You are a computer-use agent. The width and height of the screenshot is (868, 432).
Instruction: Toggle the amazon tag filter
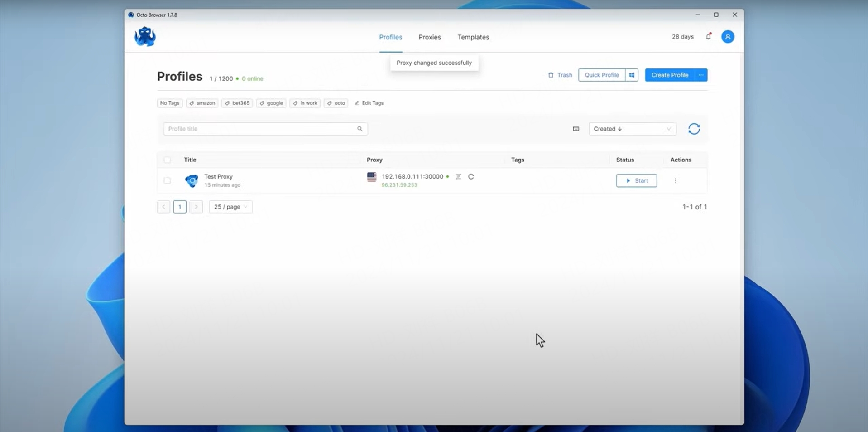pyautogui.click(x=202, y=103)
